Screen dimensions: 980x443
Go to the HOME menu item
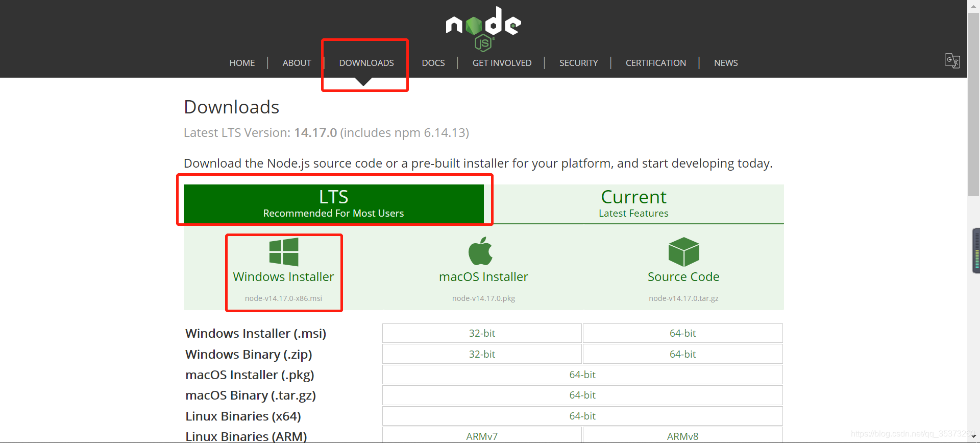coord(242,63)
